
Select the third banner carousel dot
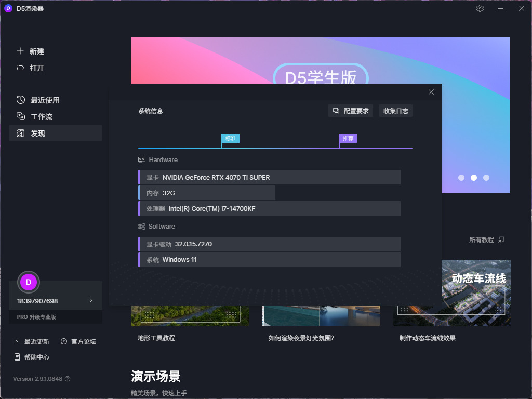486,178
